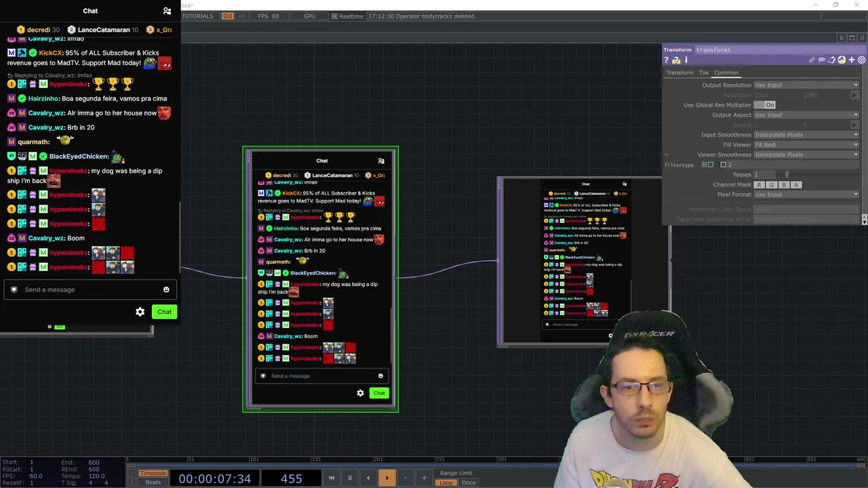This screenshot has height=488, width=868.
Task: Toggle the Realtime checkbox
Action: point(334,16)
